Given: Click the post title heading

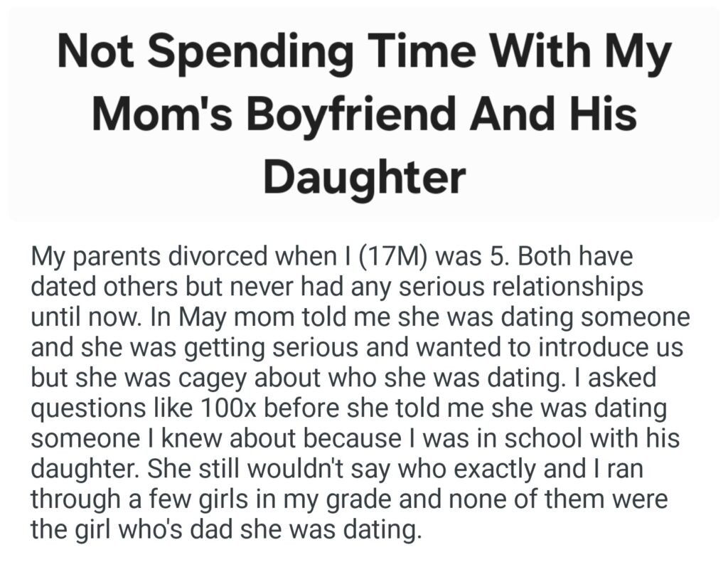Looking at the screenshot, I should [x=364, y=115].
